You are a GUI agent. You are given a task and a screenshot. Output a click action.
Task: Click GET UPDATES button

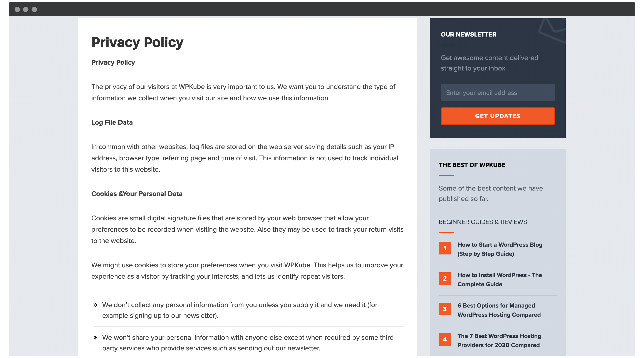point(497,115)
